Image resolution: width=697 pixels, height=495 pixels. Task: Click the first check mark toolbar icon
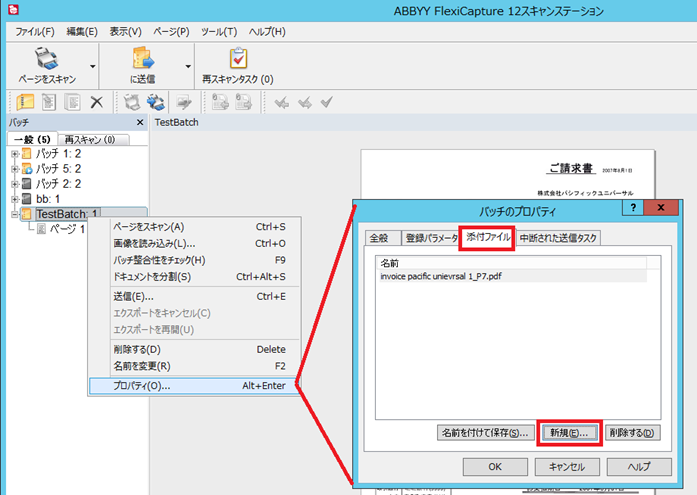click(x=281, y=103)
